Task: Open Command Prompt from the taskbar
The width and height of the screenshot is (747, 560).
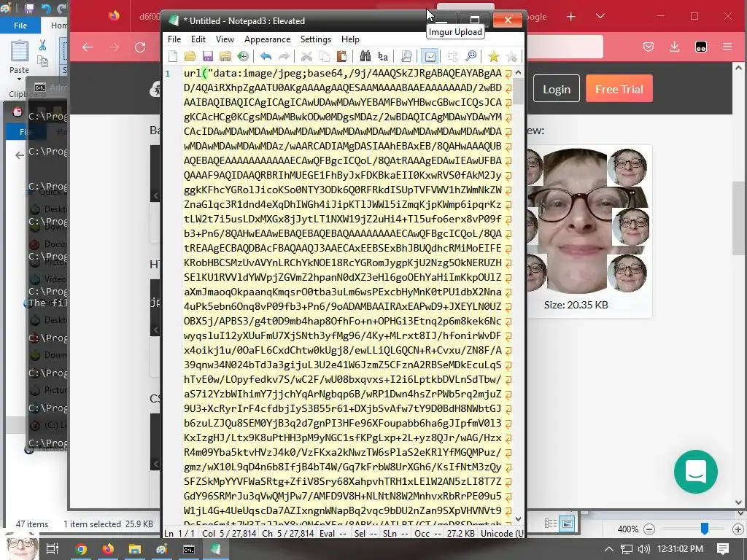Action: tap(189, 550)
